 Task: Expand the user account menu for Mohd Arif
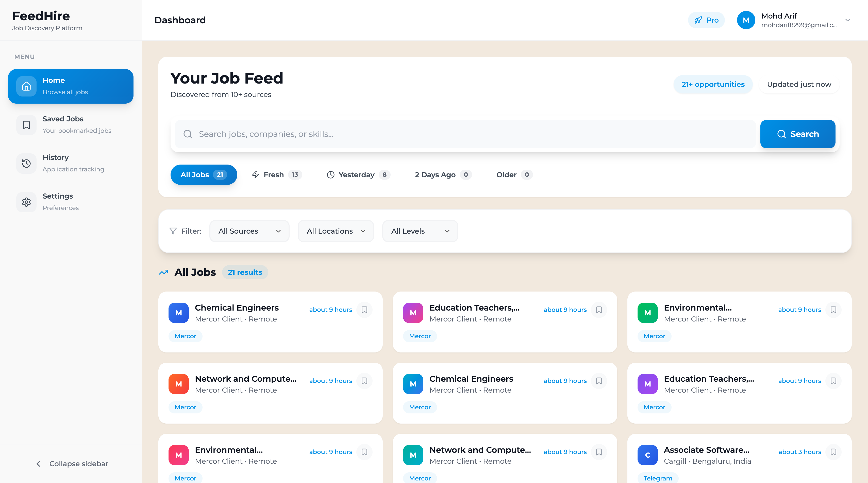(848, 20)
